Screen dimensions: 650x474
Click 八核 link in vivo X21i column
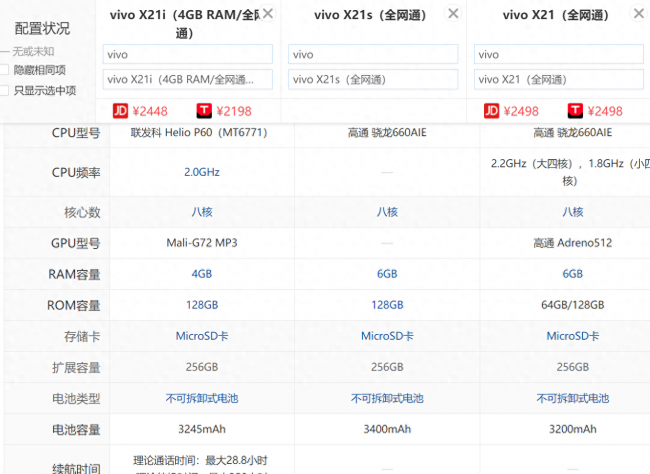[202, 212]
